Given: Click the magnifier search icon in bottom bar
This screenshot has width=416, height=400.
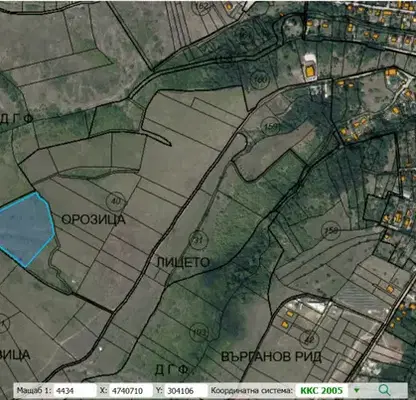Looking at the screenshot, I should 384,390.
